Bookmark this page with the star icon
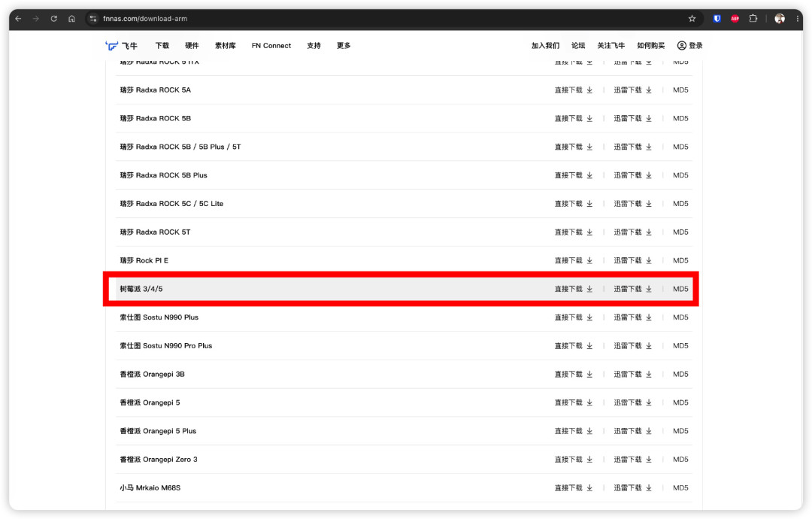Screen dimensions: 812x519 click(692, 19)
